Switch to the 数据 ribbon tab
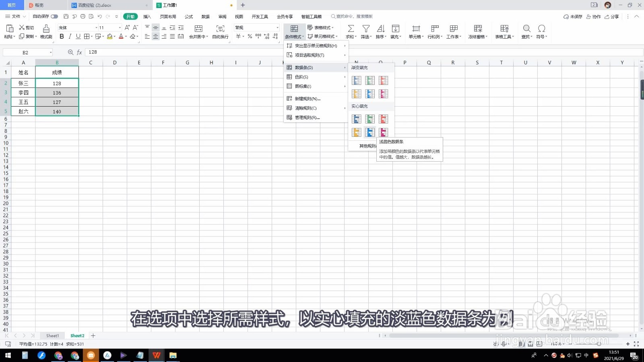Viewport: 644px width, 362px height. (x=205, y=16)
